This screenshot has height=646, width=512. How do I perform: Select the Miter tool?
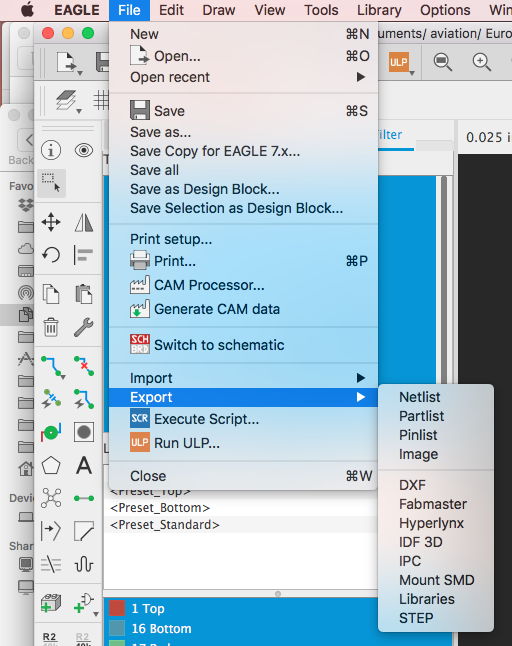(84, 531)
